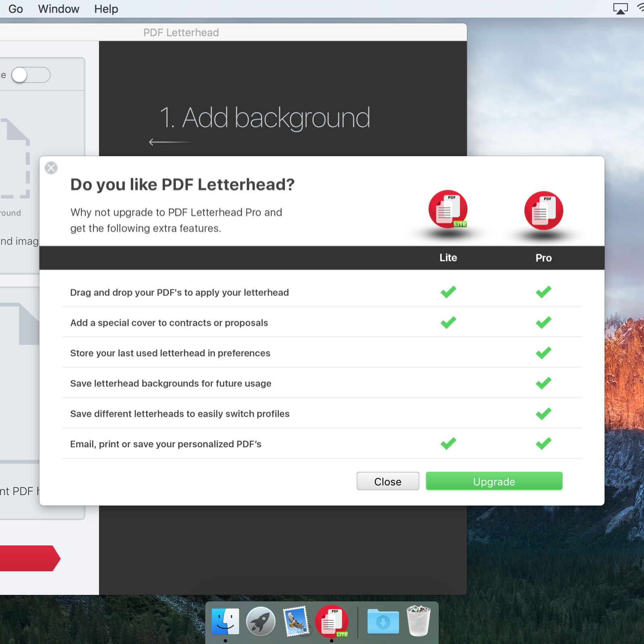Viewport: 644px width, 644px height.
Task: Open the Window menu
Action: pos(59,9)
